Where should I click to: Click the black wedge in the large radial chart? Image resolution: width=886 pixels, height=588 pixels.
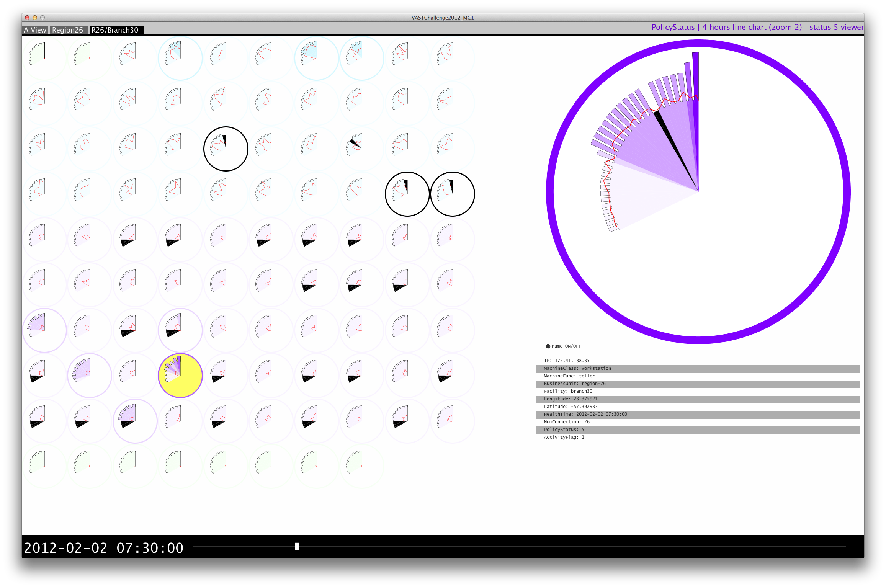point(676,149)
